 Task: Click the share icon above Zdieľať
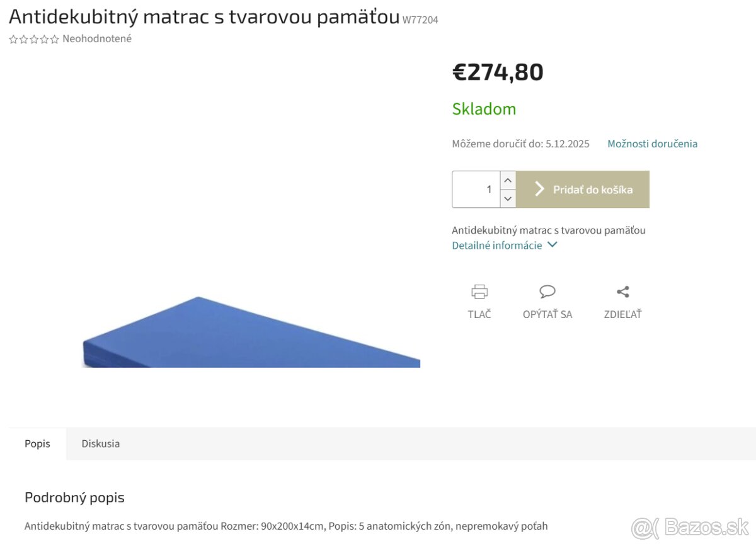tap(622, 292)
